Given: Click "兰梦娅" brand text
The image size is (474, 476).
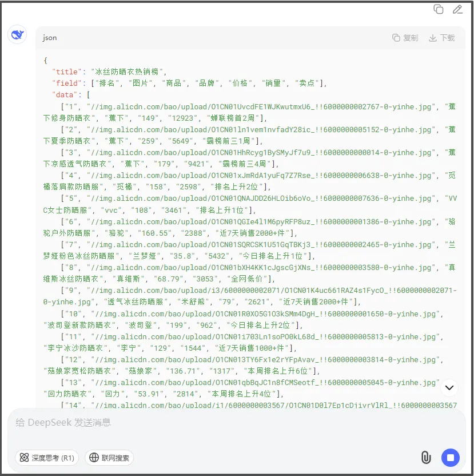Looking at the screenshot, I should [145, 256].
